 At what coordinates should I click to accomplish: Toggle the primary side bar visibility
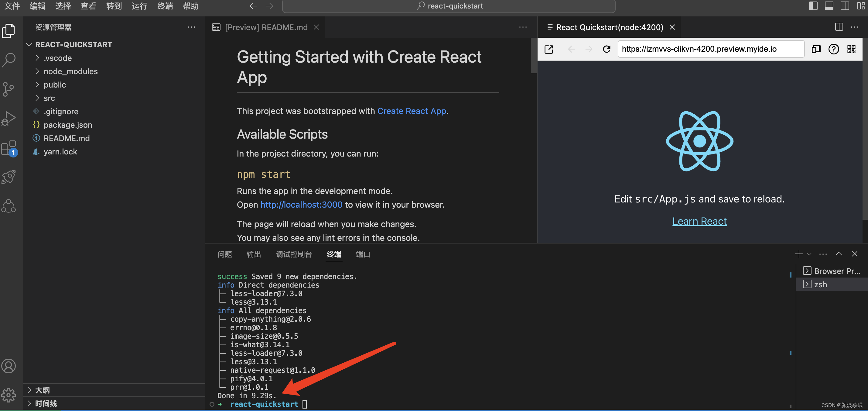[x=813, y=6]
